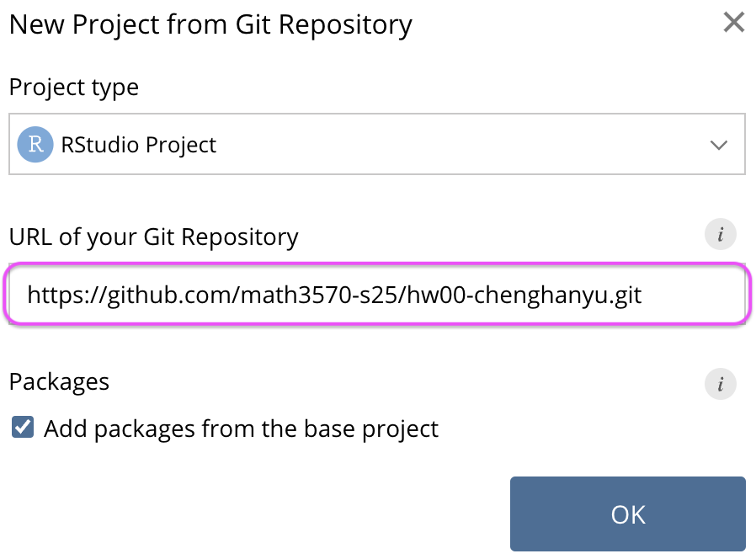Toggle via 'Add packages from the base project' label
Image resolution: width=756 pixels, height=559 pixels.
click(241, 429)
